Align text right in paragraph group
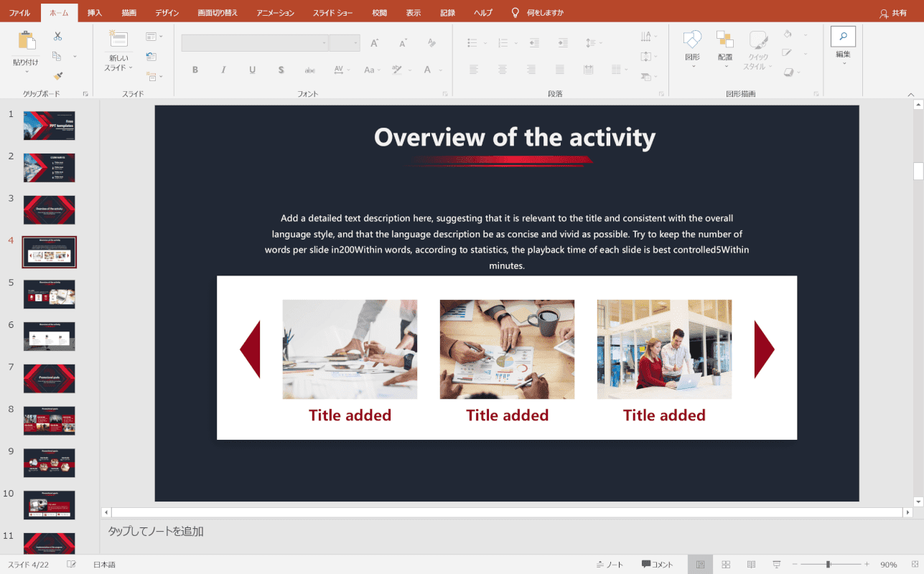Image resolution: width=924 pixels, height=574 pixels. 531,70
